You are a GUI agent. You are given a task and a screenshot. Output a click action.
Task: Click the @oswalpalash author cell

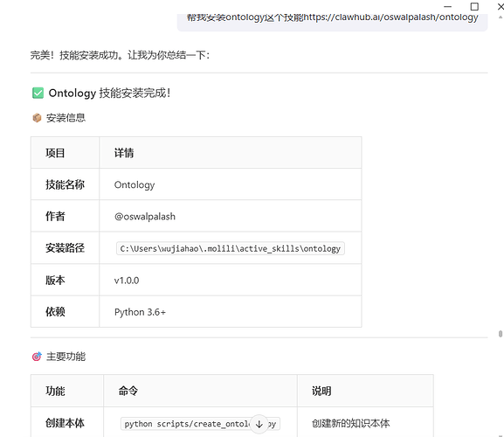tap(230, 216)
